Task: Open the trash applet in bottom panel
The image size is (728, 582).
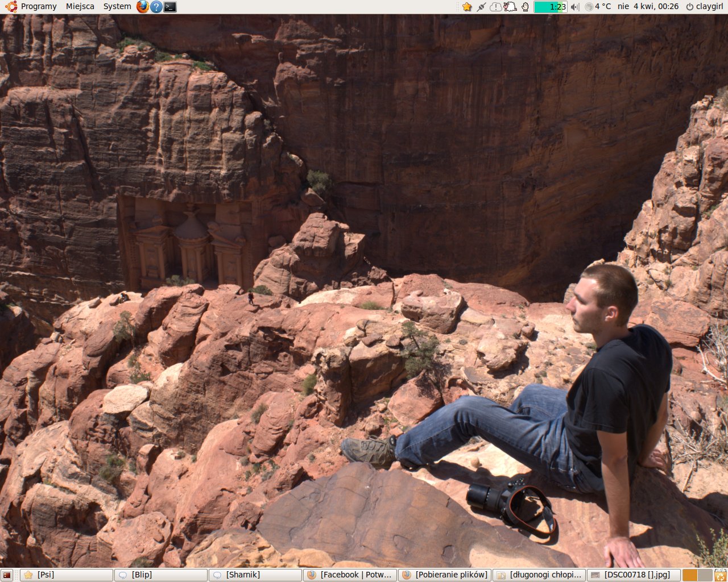Action: 721,575
